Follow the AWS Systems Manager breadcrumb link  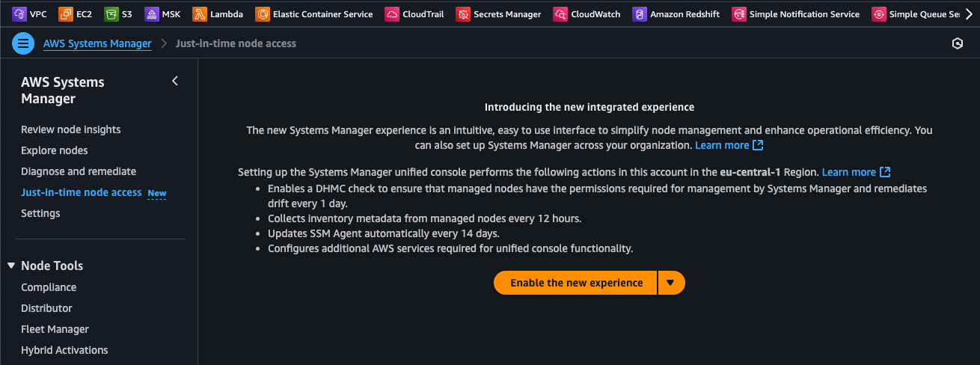[x=97, y=43]
